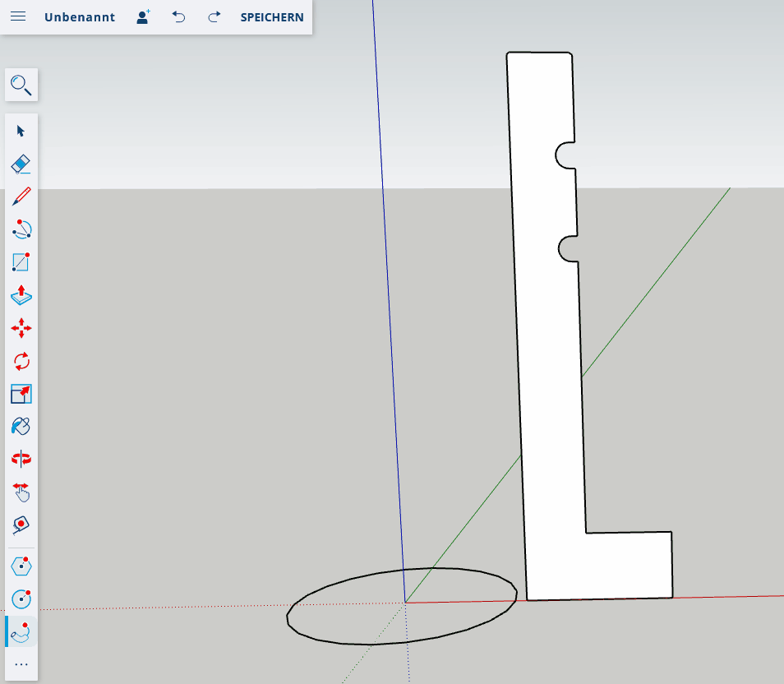Select the Rectangle tool

pyautogui.click(x=21, y=262)
